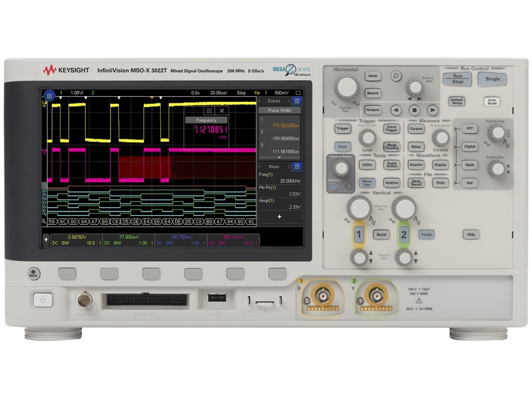Tap the Freq(1) 25.000kHz measurement
Screen dimensions: 532x399
pos(280,178)
